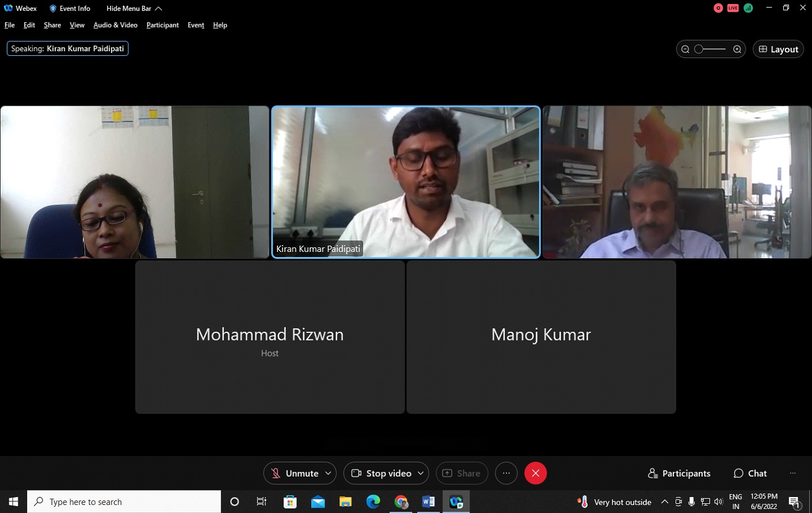Image resolution: width=812 pixels, height=513 pixels.
Task: Click the video zoom slider handle
Action: pos(699,49)
